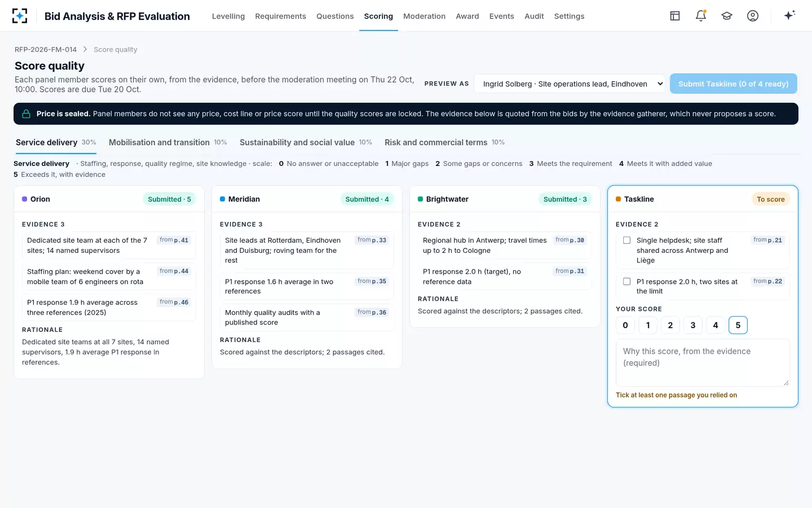Viewport: 812px width, 508px height.
Task: Switch to the Requirements tab
Action: coord(280,16)
